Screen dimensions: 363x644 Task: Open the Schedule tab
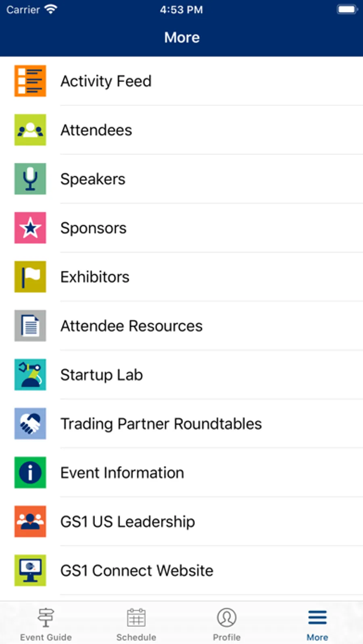[x=136, y=623]
